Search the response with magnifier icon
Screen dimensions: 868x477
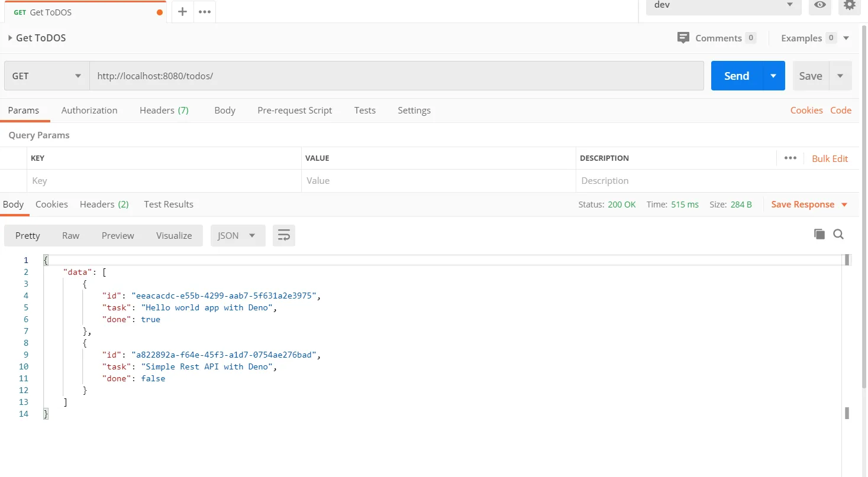coord(838,234)
